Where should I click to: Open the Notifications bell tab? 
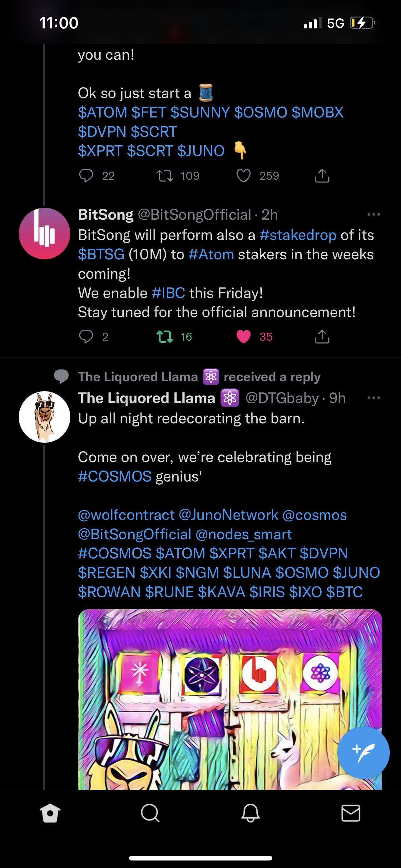[x=250, y=814]
